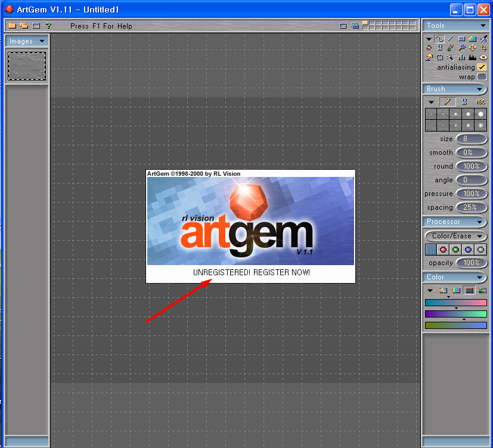
Task: Click the current color swatch in Processor
Action: tap(430, 250)
